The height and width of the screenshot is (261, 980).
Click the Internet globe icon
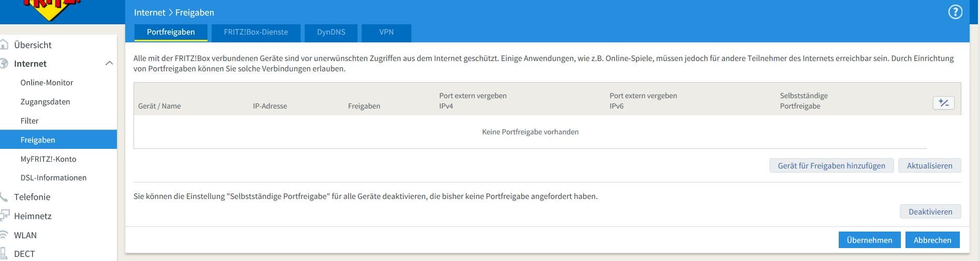point(4,64)
